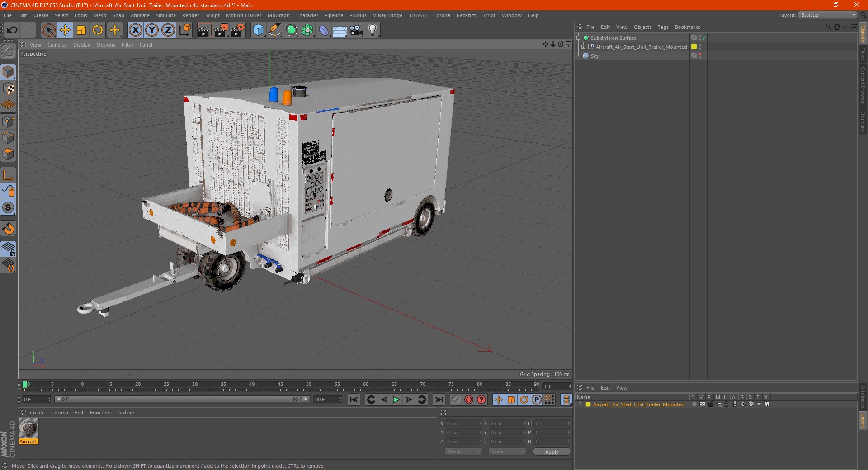The image size is (868, 470).
Task: Select the Aircraft material thumbnail
Action: pyautogui.click(x=28, y=428)
